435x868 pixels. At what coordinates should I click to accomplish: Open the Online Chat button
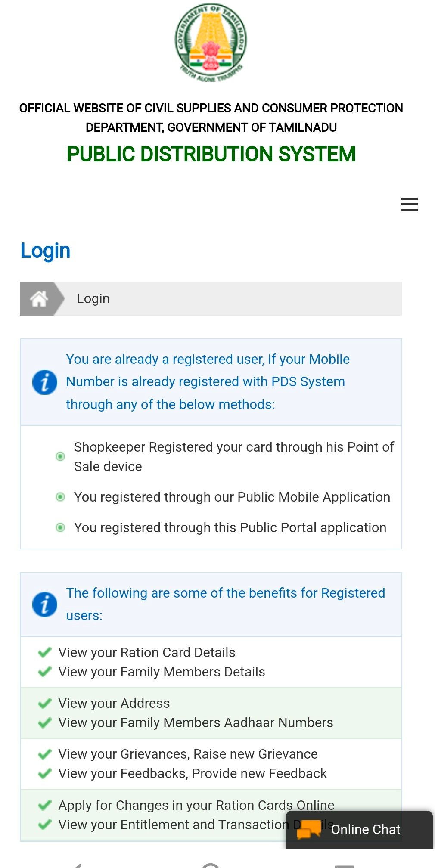pos(365,830)
